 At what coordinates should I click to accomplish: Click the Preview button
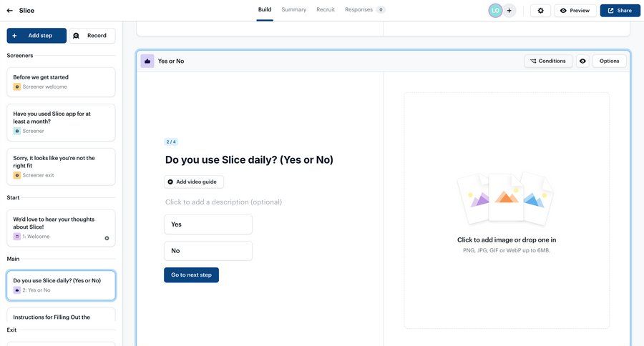point(575,11)
